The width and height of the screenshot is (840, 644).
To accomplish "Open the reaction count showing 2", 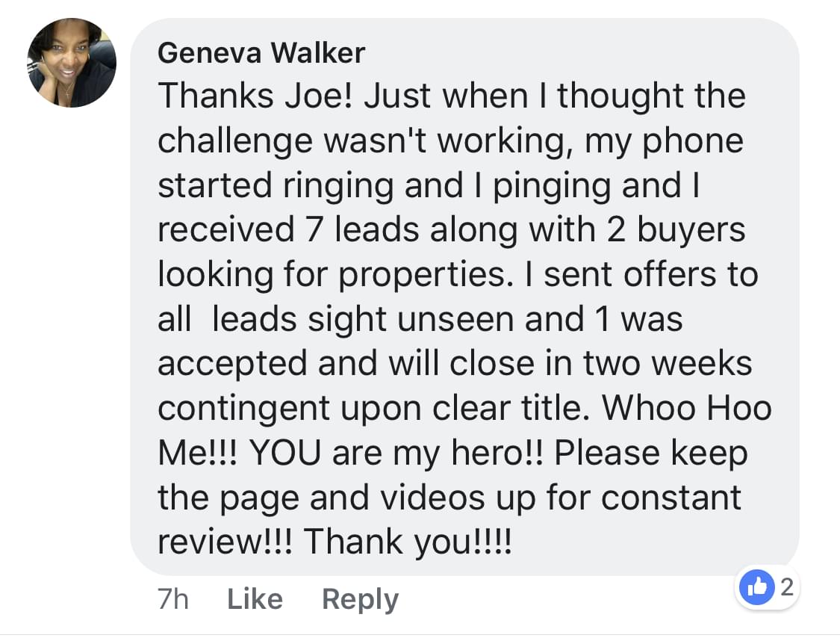I will 785,587.
